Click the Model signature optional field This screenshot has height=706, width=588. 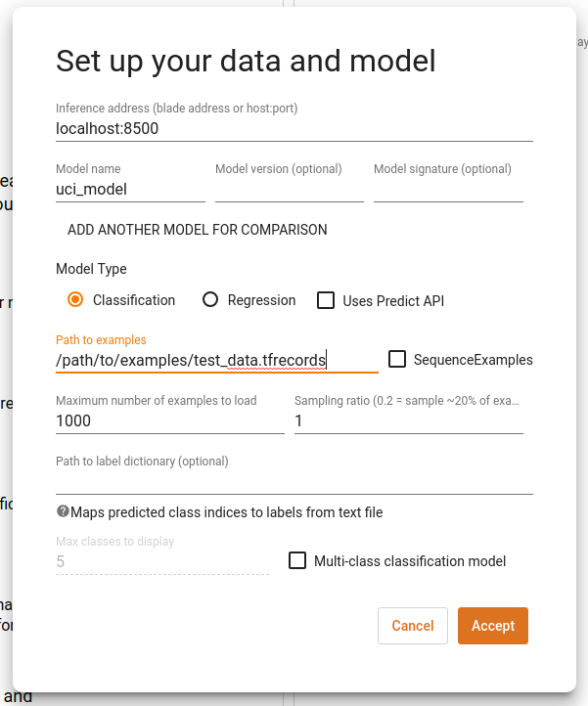tap(448, 190)
